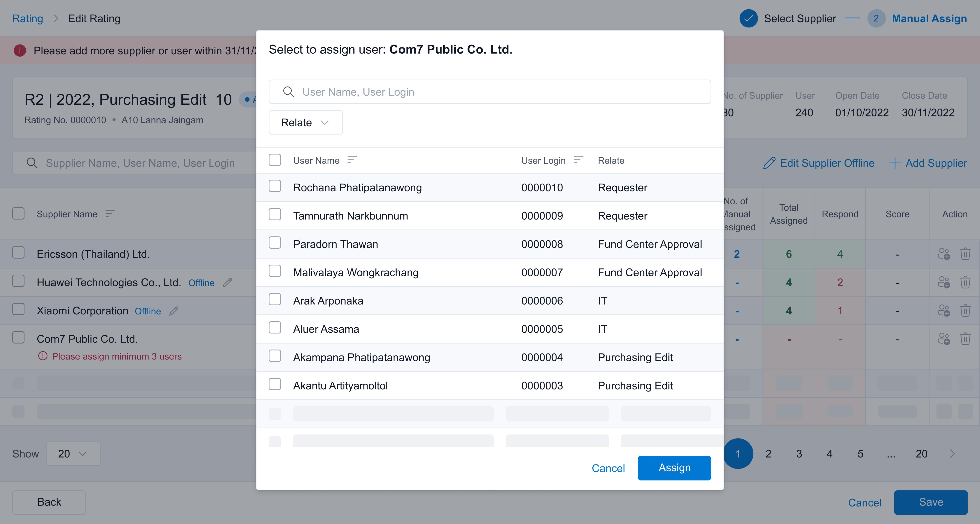The image size is (980, 524).
Task: Delete the Com7 Public Co. Ltd. supplier
Action: point(965,339)
